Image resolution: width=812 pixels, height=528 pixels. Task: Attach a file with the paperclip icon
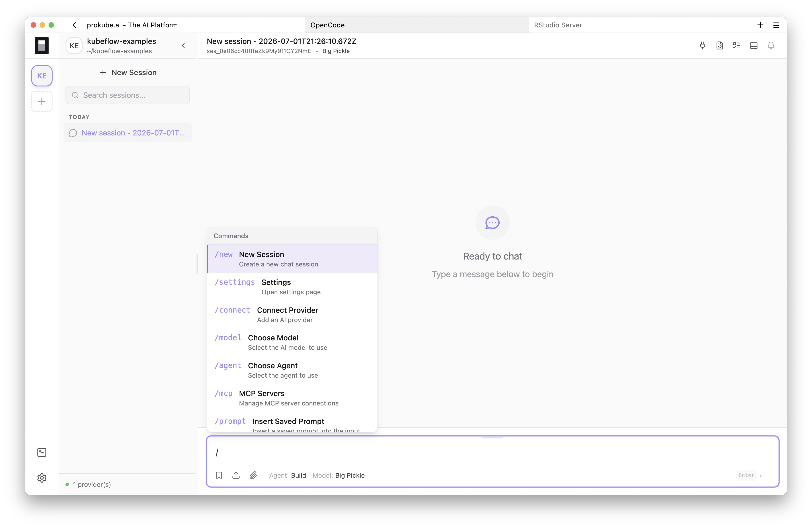click(253, 475)
